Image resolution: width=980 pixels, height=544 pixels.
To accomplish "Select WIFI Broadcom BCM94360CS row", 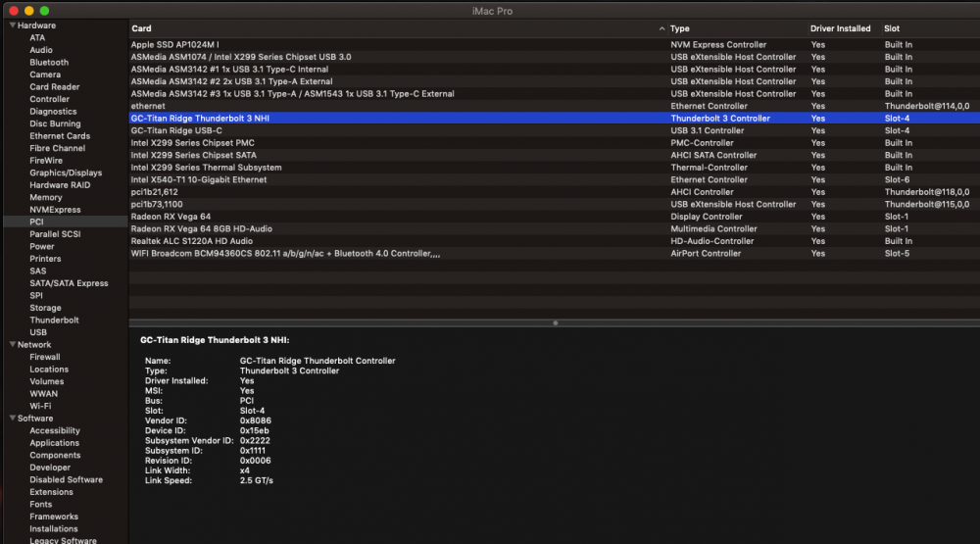I will pos(555,253).
